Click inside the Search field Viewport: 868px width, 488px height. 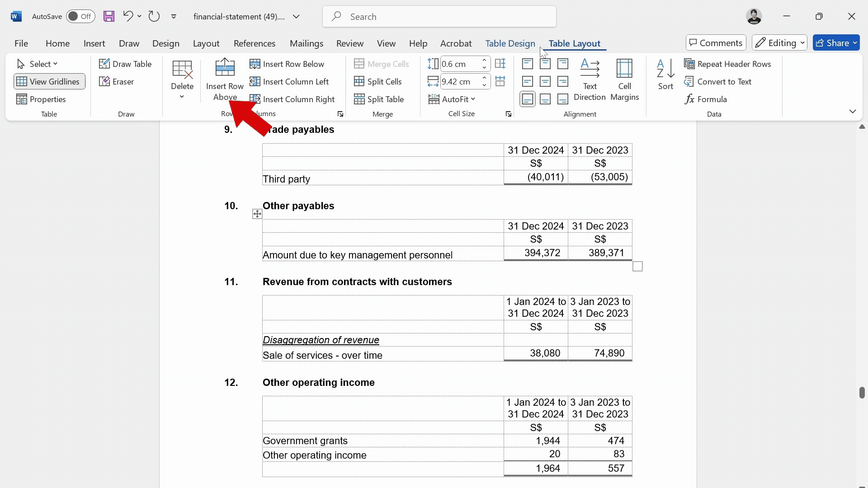(439, 16)
